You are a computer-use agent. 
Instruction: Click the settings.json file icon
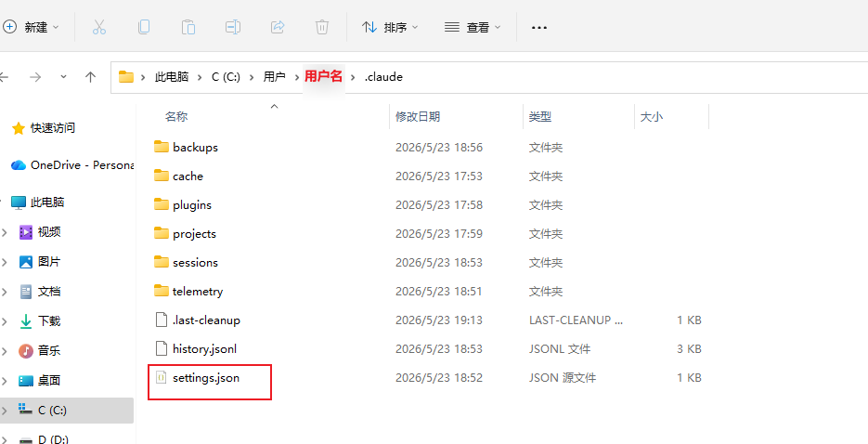pyautogui.click(x=162, y=378)
